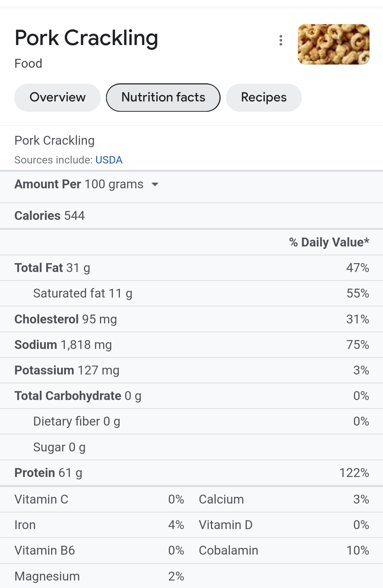Select the Cobalamin 10% entry
383x588 pixels.
pos(284,550)
